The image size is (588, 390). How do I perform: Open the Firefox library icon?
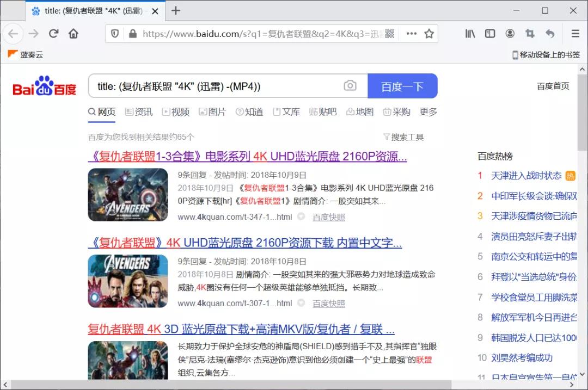[470, 34]
